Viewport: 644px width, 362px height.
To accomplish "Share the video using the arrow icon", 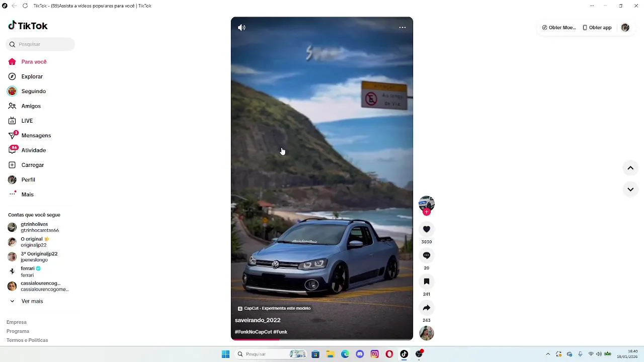I will [427, 308].
